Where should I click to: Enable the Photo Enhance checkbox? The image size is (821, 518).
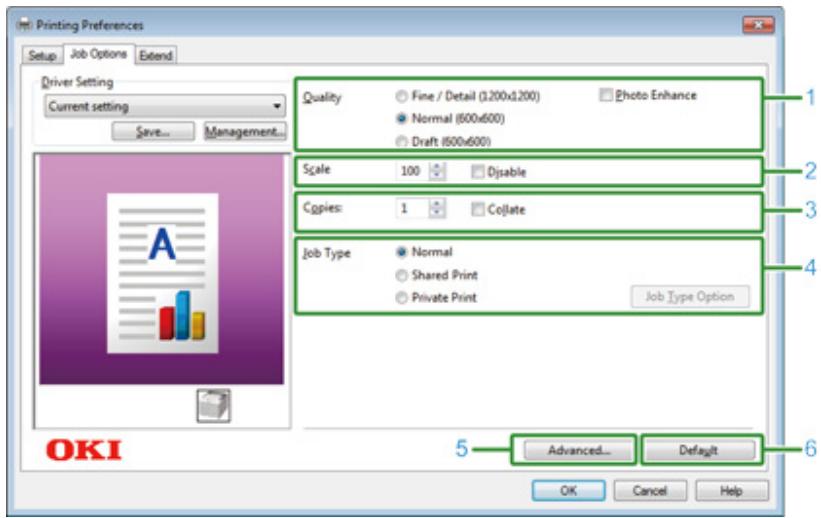(x=606, y=95)
